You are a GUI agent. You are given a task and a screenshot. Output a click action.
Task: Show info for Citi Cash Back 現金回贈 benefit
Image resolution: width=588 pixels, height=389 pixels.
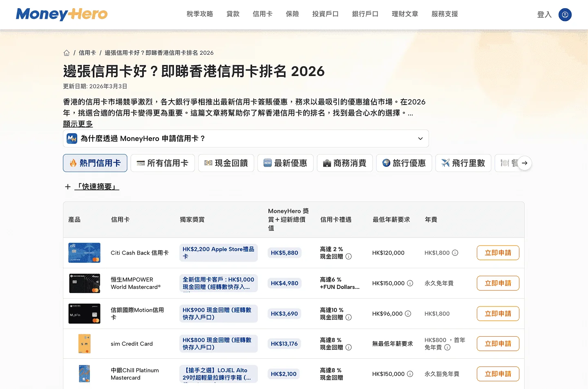349,257
